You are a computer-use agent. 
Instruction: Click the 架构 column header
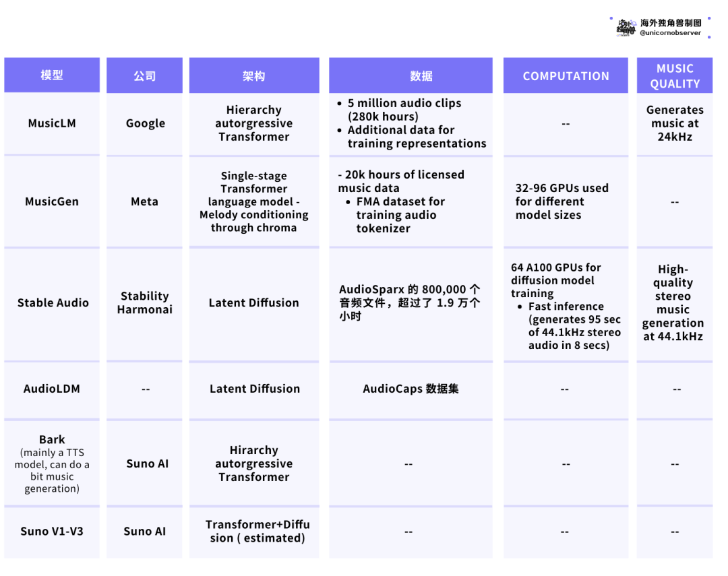(254, 75)
